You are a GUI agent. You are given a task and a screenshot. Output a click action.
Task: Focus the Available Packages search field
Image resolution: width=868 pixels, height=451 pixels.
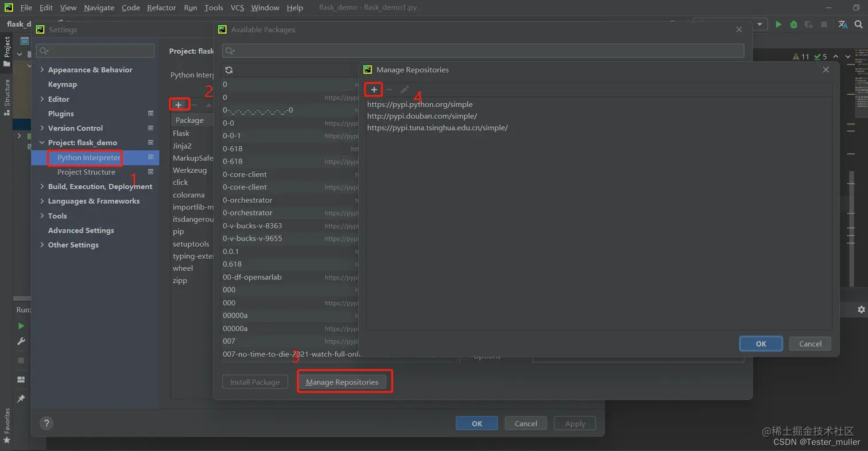coord(483,50)
